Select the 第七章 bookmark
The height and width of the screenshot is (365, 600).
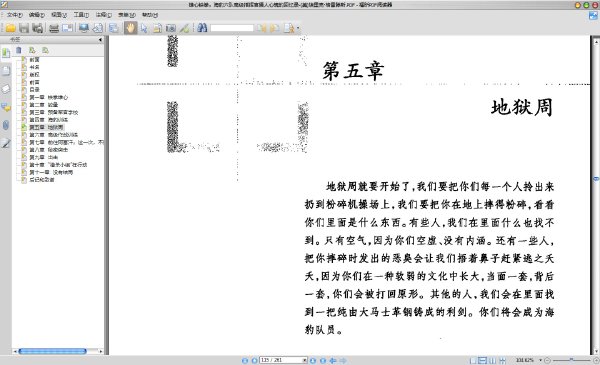(x=66, y=142)
